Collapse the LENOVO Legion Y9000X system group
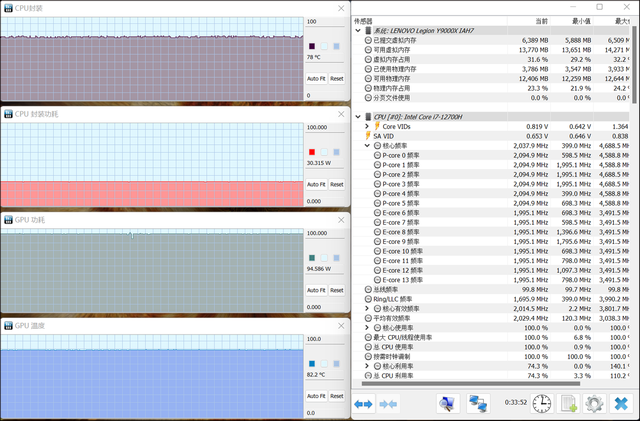 click(x=360, y=31)
